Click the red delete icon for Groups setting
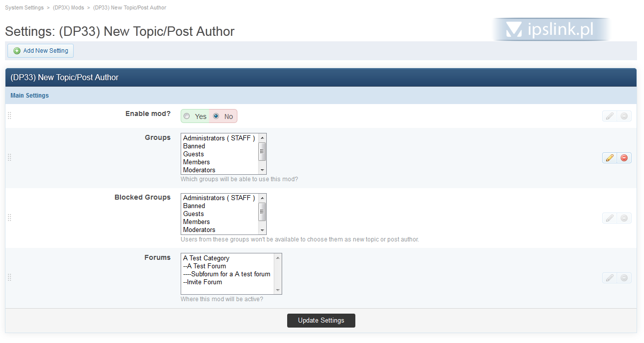The height and width of the screenshot is (343, 644). tap(624, 158)
